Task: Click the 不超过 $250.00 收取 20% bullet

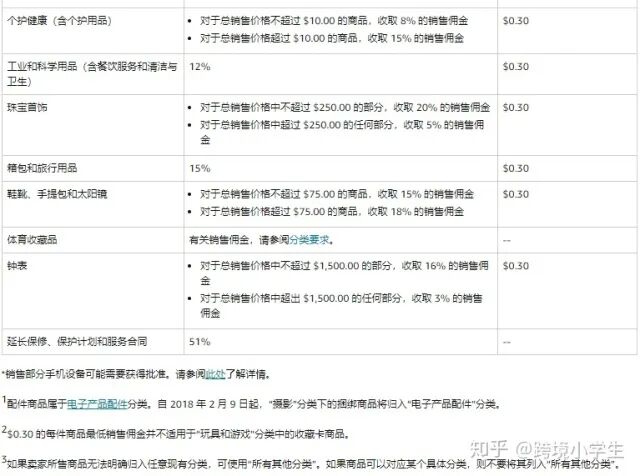Action: [x=345, y=107]
